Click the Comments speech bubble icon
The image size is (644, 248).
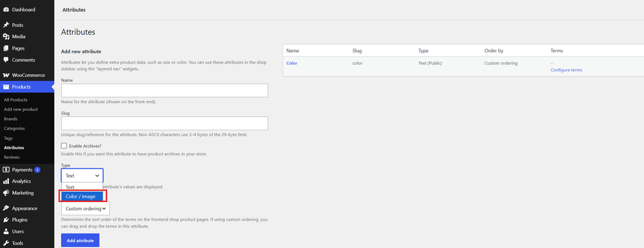6,60
